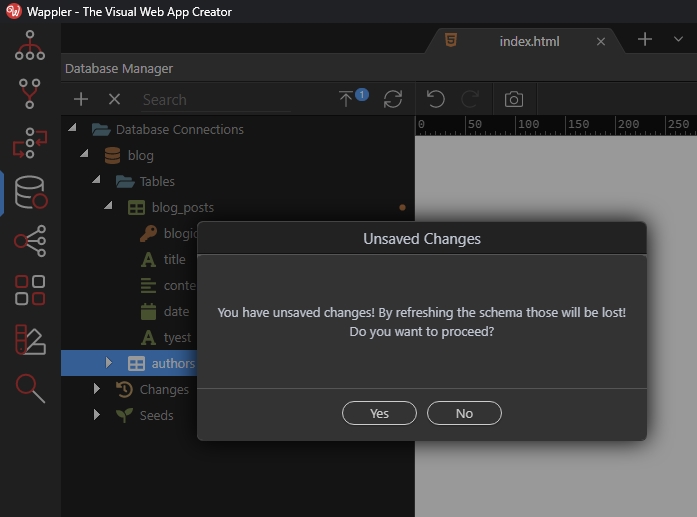Click the Database Manager panel title
Viewport: 697px width, 517px height.
pyautogui.click(x=119, y=68)
